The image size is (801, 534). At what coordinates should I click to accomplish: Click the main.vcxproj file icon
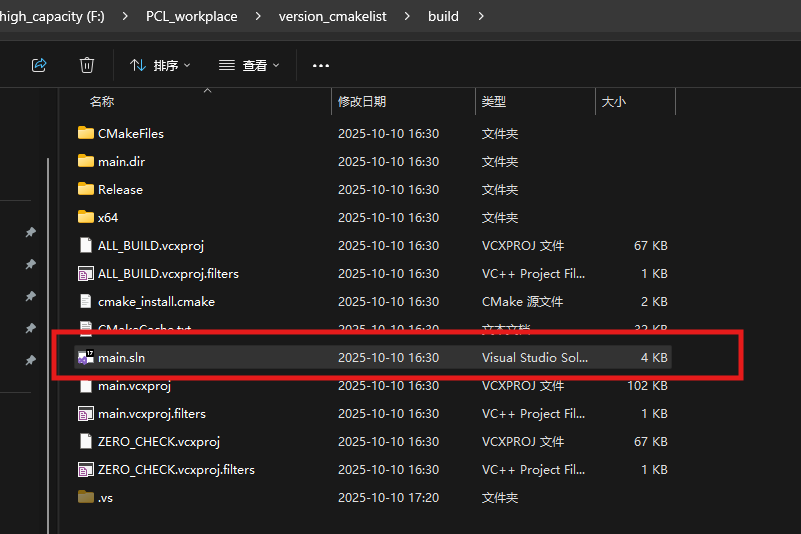(x=86, y=385)
